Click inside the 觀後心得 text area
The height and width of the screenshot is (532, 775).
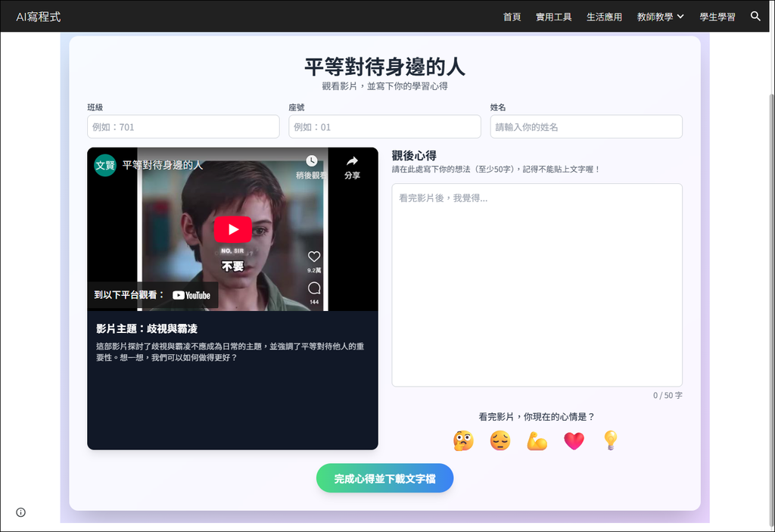537,285
